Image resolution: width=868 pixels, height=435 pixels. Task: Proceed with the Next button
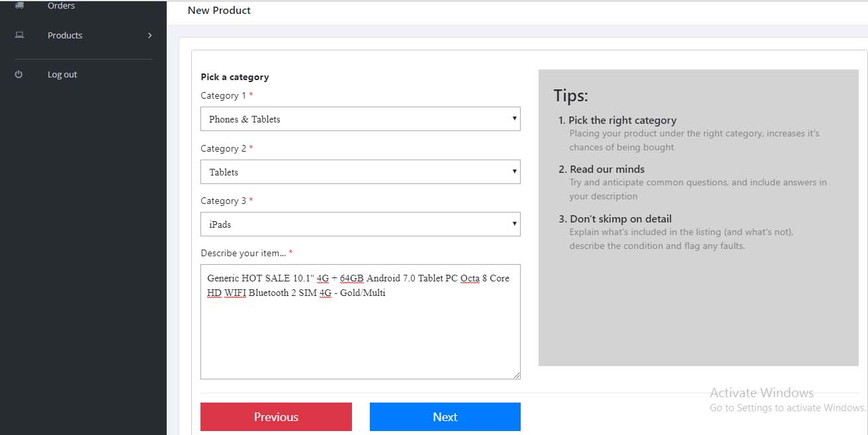click(445, 416)
